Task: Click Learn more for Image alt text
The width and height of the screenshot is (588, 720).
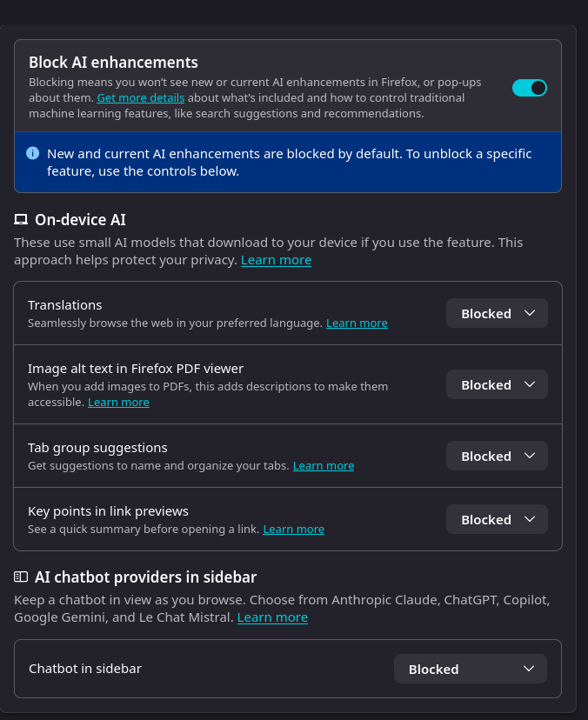Action: 118,402
